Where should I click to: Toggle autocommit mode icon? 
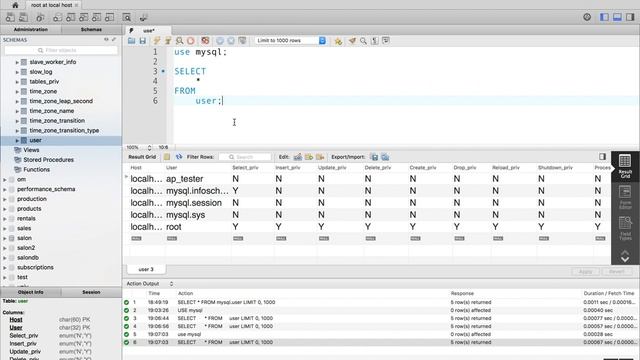coord(242,41)
